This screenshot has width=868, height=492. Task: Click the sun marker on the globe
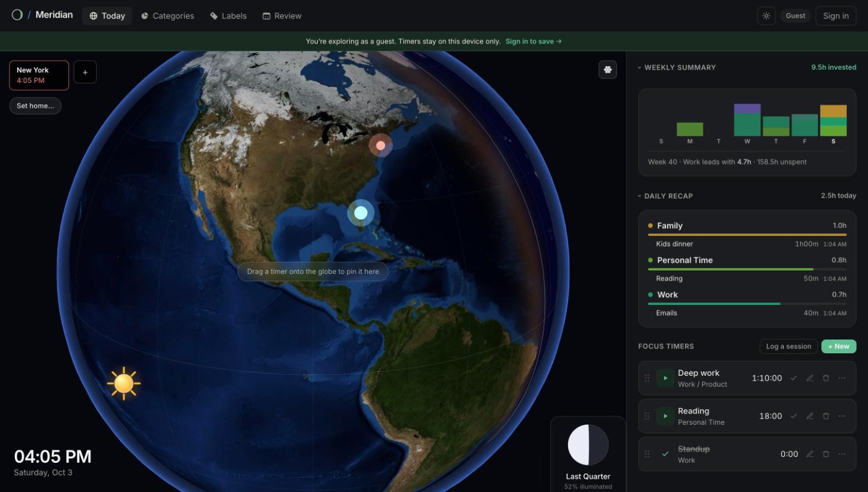[124, 384]
